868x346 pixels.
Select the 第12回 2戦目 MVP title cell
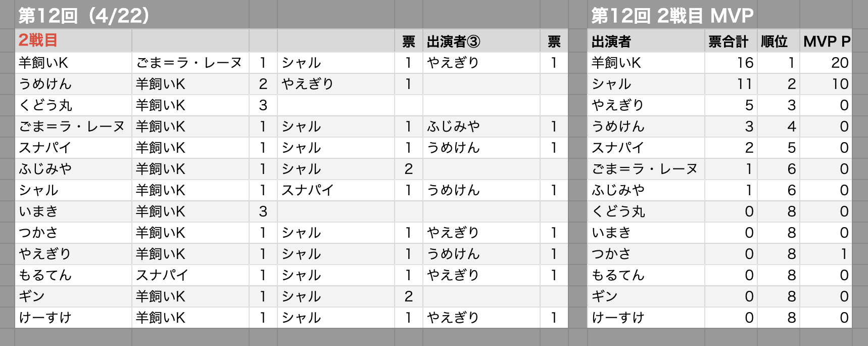[672, 15]
